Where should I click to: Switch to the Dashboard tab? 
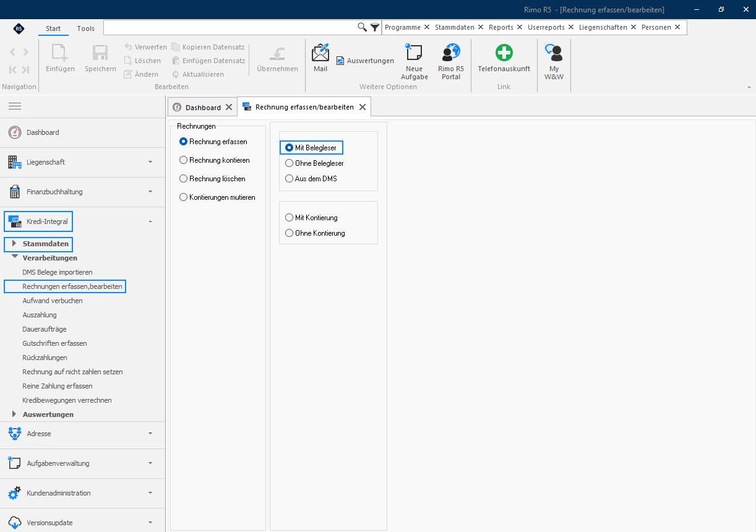click(203, 107)
